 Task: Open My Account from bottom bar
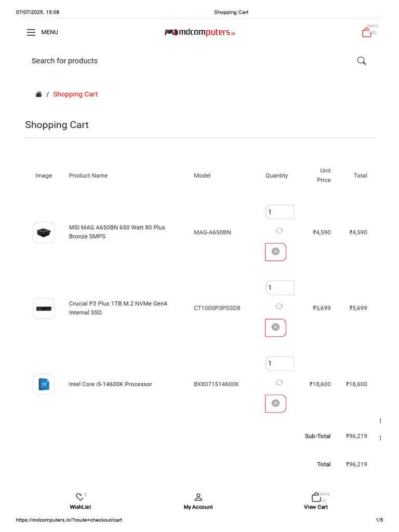click(x=198, y=501)
